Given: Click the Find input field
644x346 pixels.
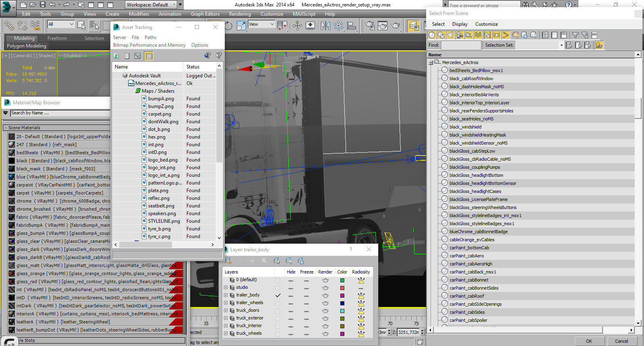Looking at the screenshot, I should [461, 45].
